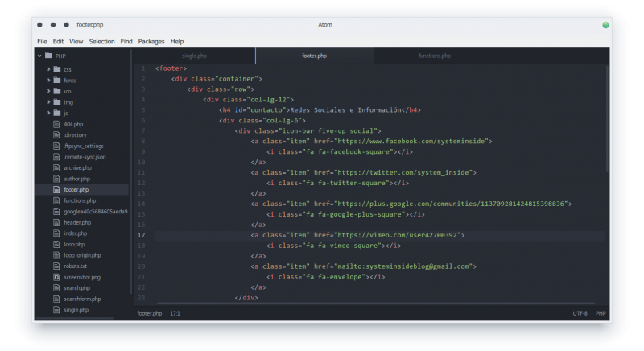Viewport: 644px width, 351px height.
Task: Expand the ico folder chevron
Action: click(48, 91)
